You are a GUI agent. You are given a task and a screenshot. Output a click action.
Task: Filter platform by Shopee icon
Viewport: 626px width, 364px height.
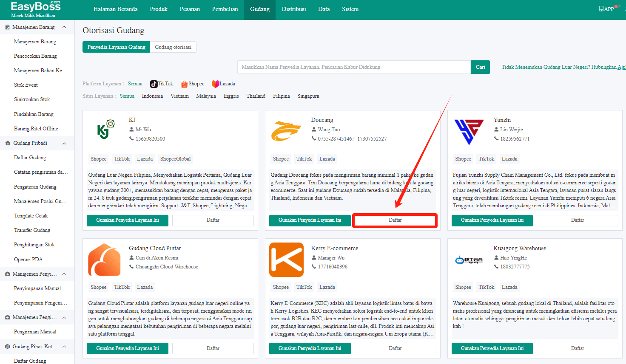(184, 84)
